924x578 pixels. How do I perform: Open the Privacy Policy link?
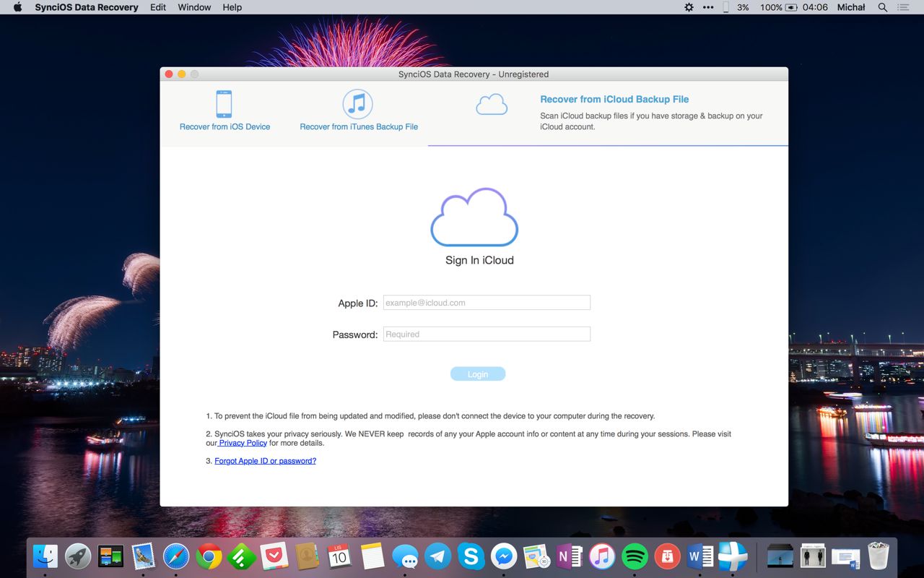(243, 443)
